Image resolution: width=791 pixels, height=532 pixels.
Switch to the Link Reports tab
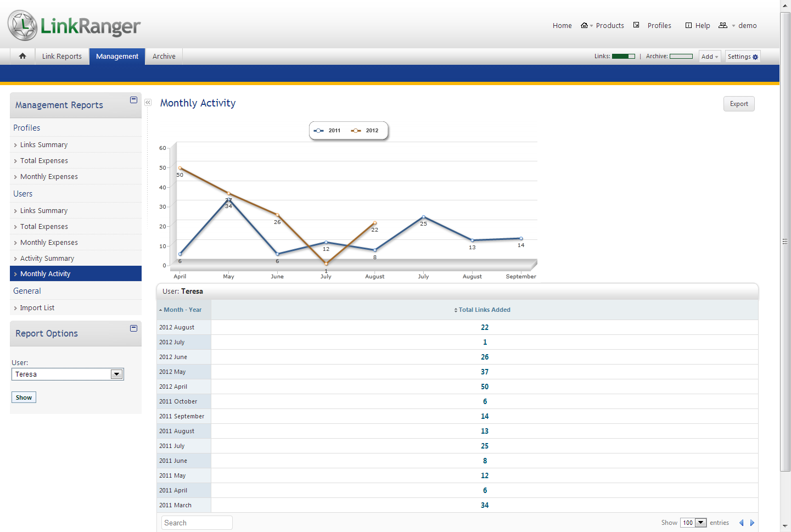point(61,57)
